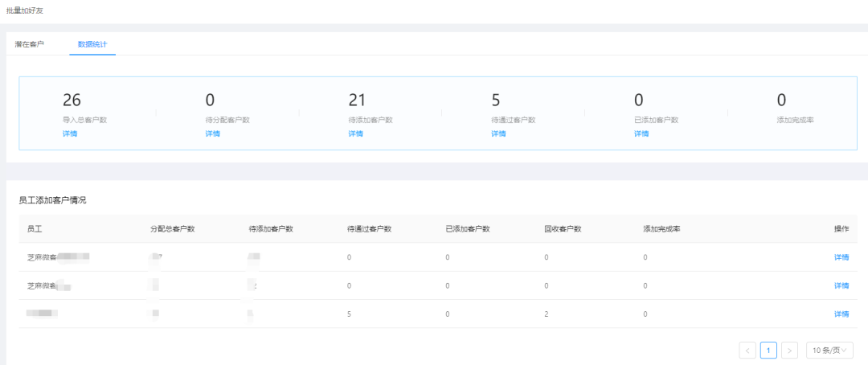Viewport: 868px width, 365px height.
Task: Click the 26 导入总客户数 value
Action: pyautogui.click(x=72, y=100)
